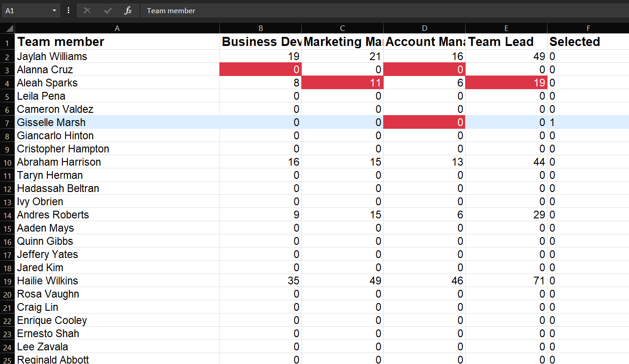Click the Cancel X icon in formula bar

pos(87,10)
